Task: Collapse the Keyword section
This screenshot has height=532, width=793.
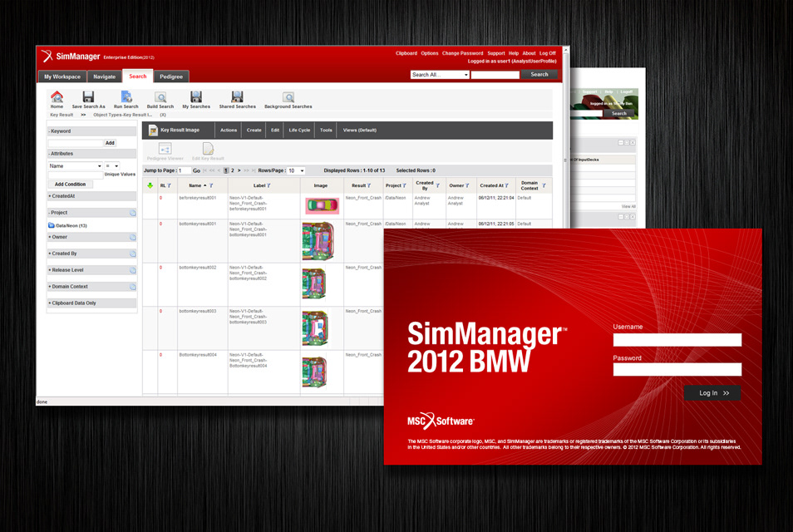Action: 91,131
